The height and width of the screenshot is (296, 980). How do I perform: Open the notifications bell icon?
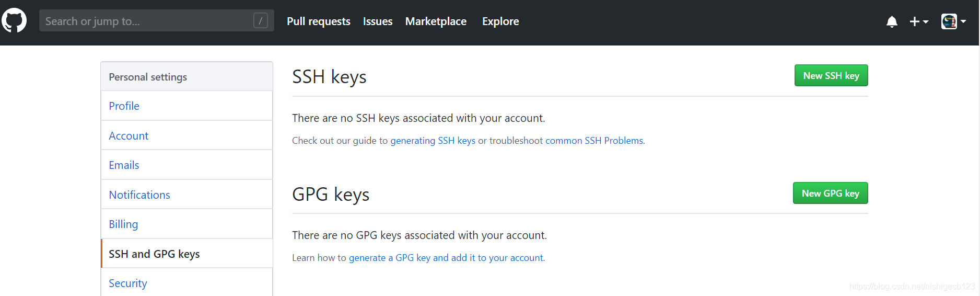pyautogui.click(x=892, y=21)
